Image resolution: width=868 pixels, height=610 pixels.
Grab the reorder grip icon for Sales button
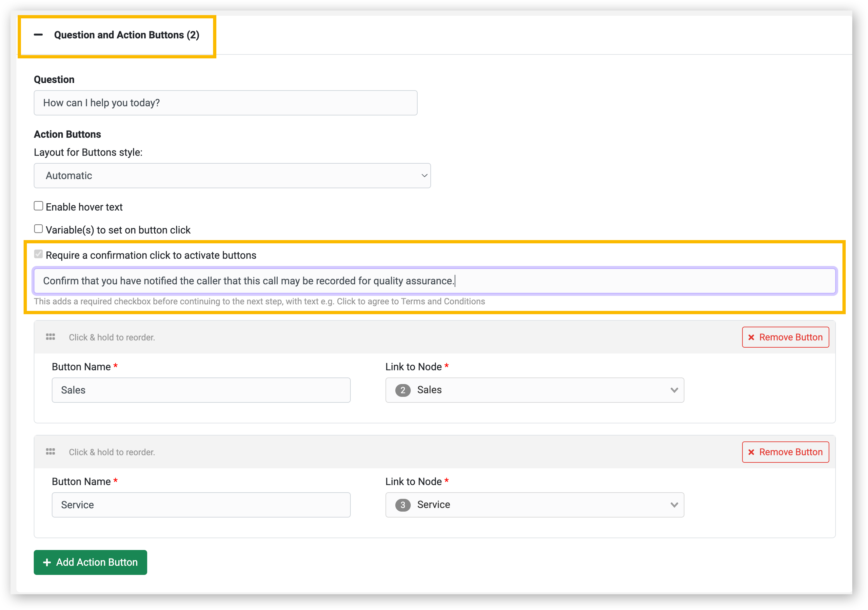(51, 337)
